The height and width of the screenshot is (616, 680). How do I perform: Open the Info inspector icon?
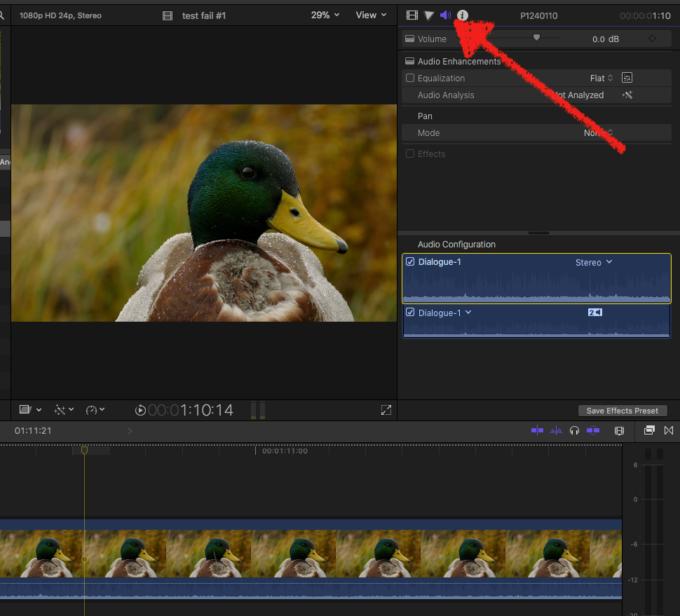(x=463, y=15)
